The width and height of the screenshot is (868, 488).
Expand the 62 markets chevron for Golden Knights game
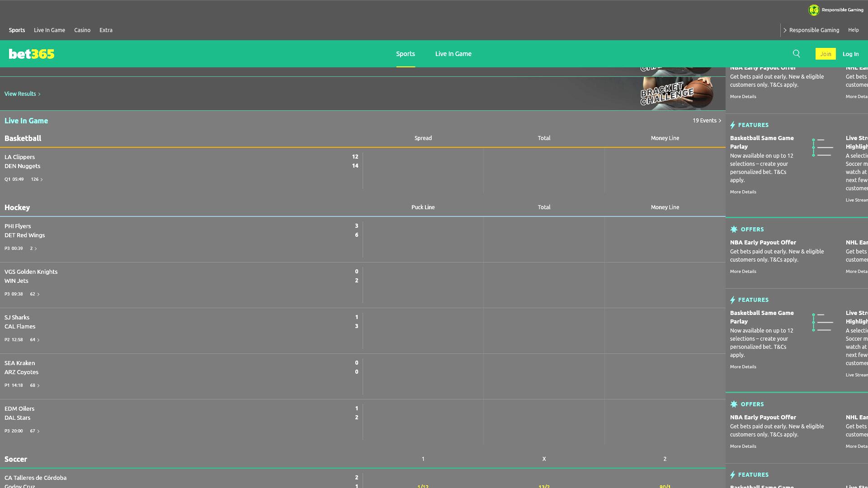pos(35,294)
